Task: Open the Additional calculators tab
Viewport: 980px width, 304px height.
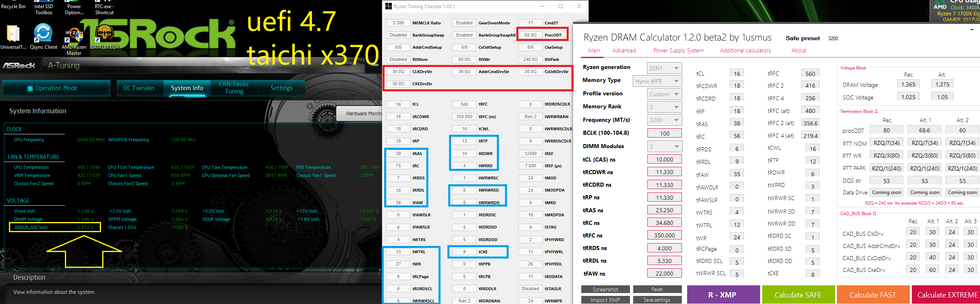Action: pos(745,50)
